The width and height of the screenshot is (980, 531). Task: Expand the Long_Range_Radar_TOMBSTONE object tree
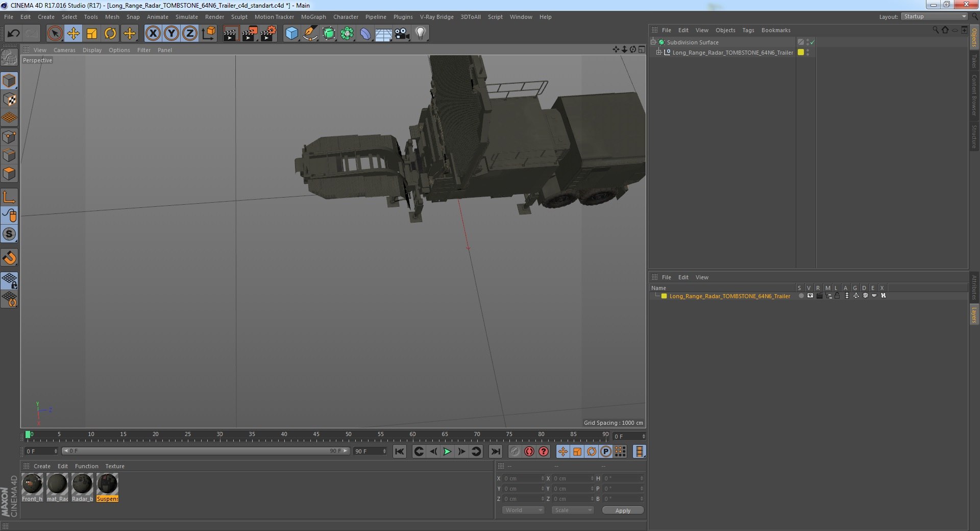pos(658,52)
